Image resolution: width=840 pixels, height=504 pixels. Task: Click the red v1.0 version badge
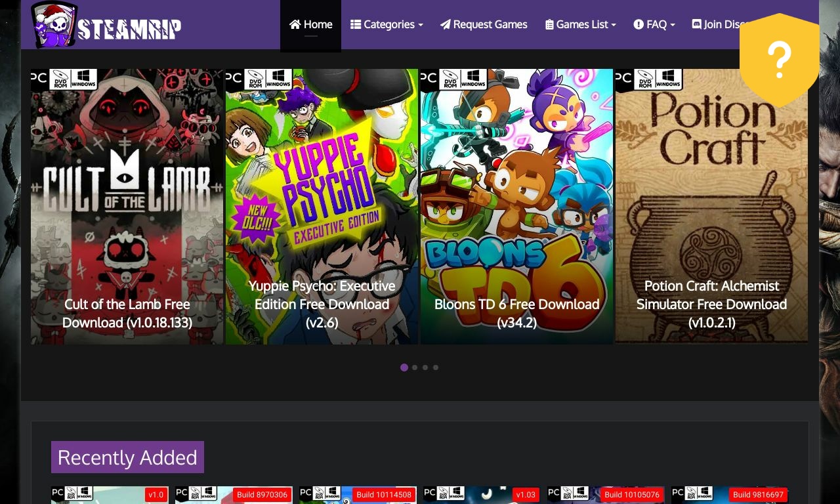point(156,495)
